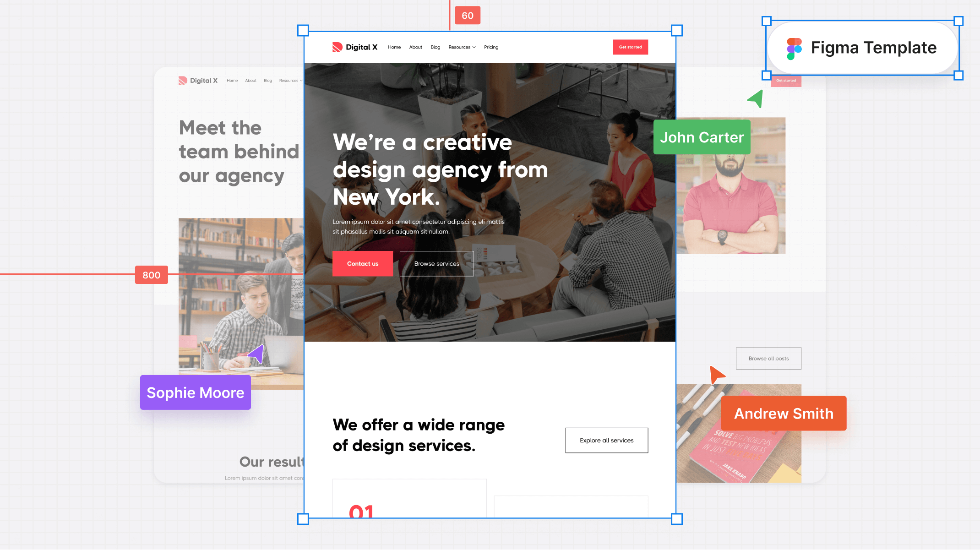Click the Home menu item
980x550 pixels.
click(394, 46)
